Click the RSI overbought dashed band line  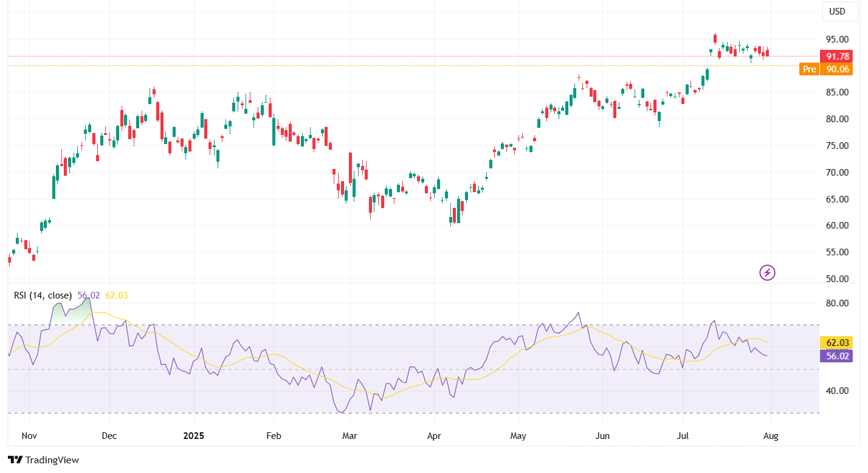pyautogui.click(x=365, y=324)
